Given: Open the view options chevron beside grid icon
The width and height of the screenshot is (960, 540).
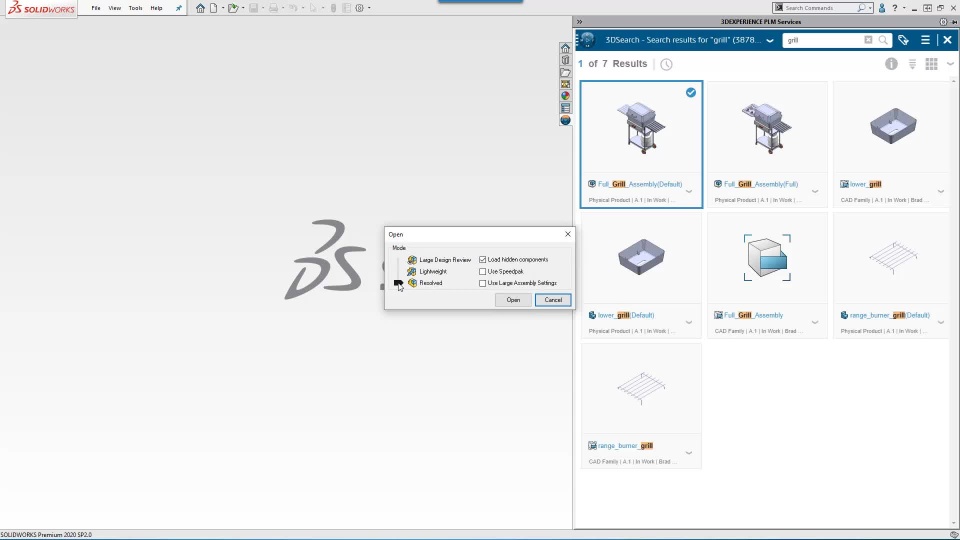Looking at the screenshot, I should [950, 64].
